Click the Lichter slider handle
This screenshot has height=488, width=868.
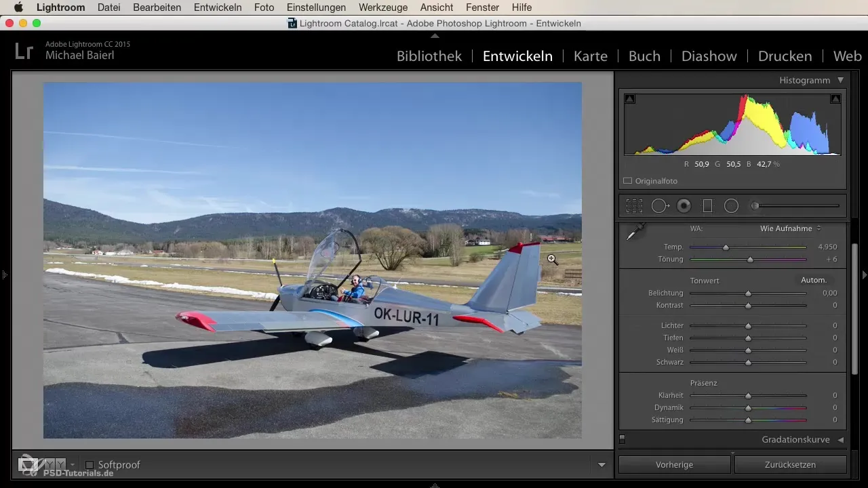pos(748,326)
